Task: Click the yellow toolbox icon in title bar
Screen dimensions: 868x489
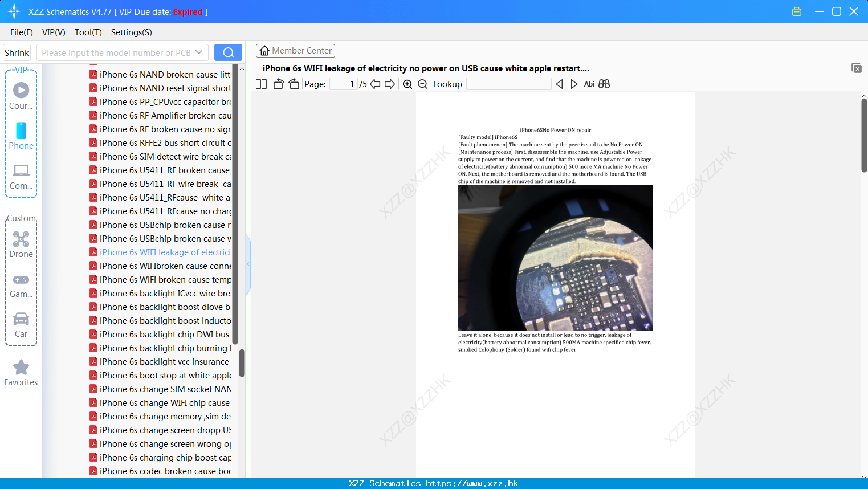Action: click(797, 11)
